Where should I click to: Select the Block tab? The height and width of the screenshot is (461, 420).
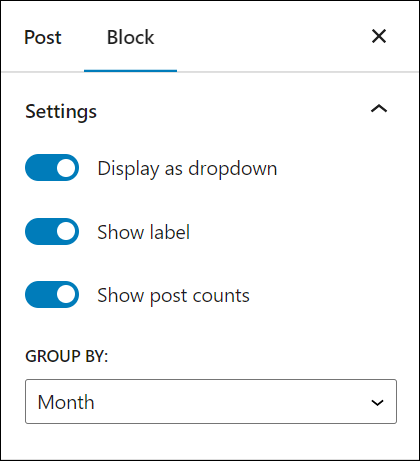[x=130, y=37]
